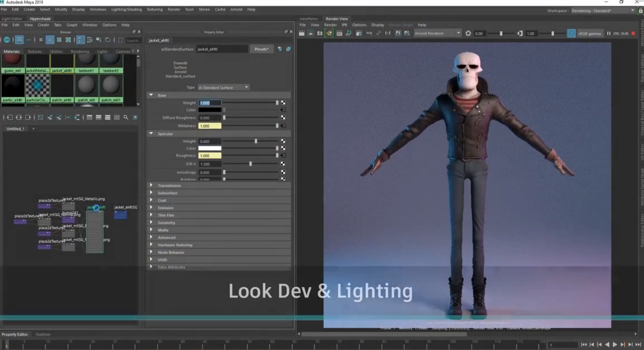Click the Base Weight checker map button

click(283, 103)
